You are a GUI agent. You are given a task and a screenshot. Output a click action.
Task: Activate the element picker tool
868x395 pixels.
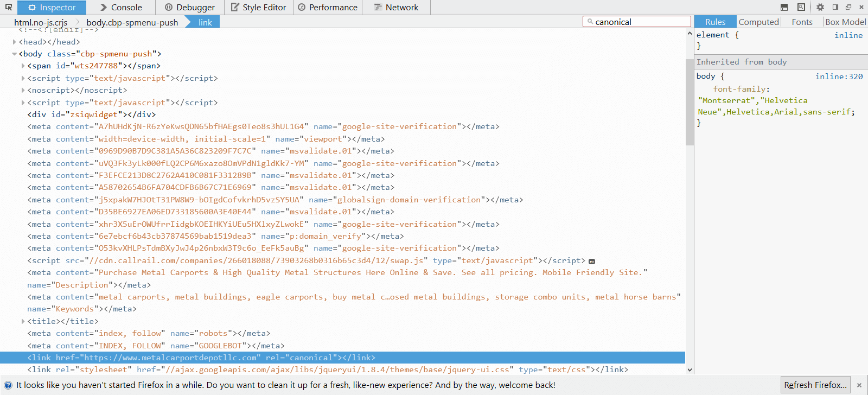tap(9, 7)
